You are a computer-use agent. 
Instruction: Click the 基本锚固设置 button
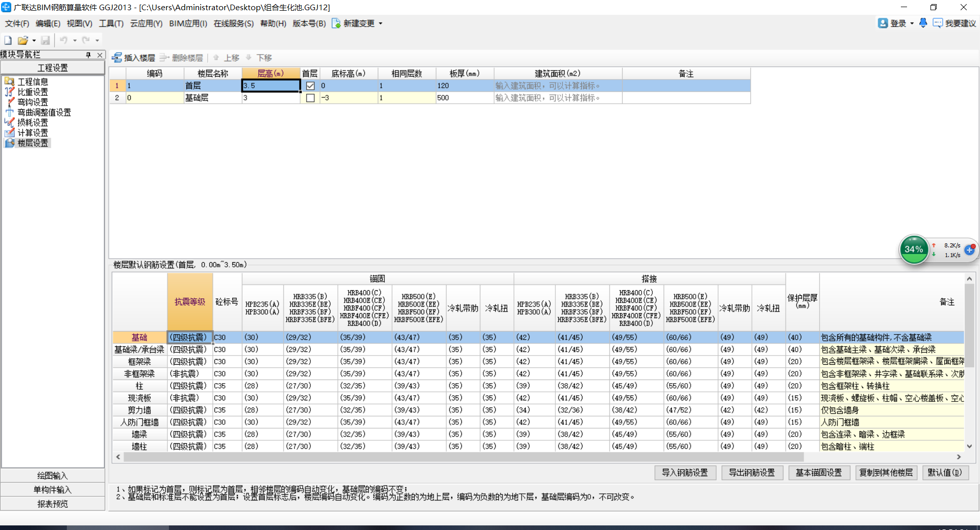(x=819, y=473)
